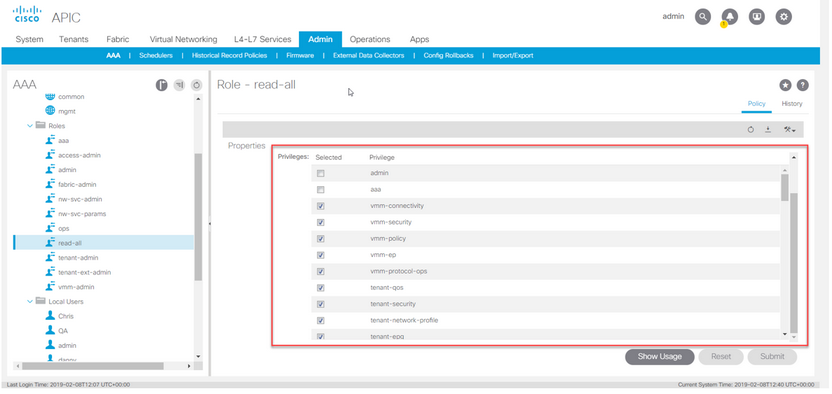Uncheck the tenant-security privilege
The image size is (832, 394).
pos(320,304)
